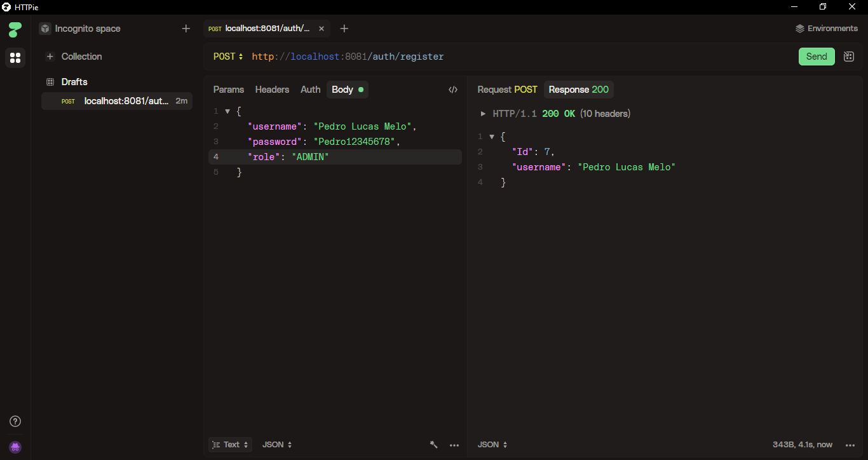
Task: Open the response JSON format dropdown
Action: tap(492, 445)
